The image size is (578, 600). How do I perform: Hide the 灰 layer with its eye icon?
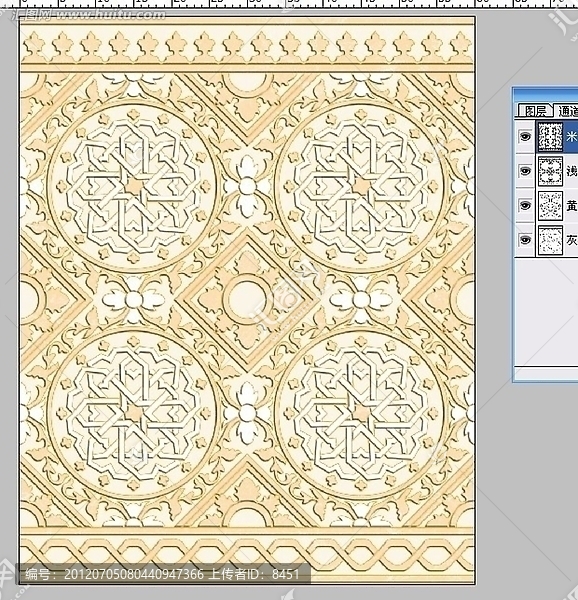click(525, 240)
